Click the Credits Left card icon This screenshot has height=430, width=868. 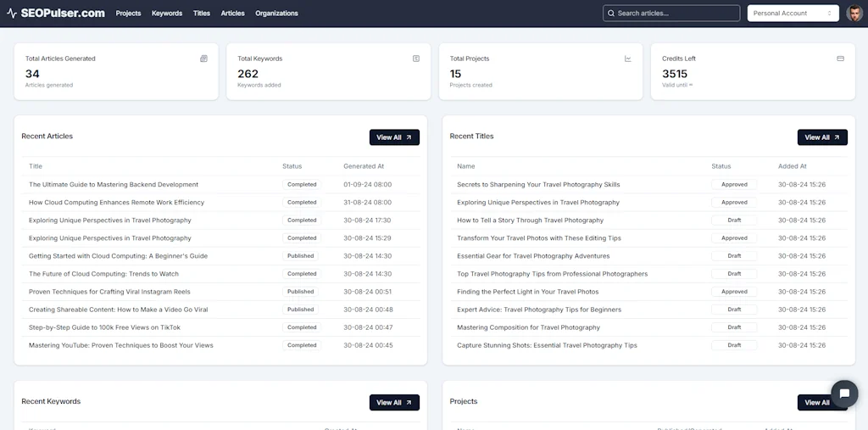click(840, 59)
